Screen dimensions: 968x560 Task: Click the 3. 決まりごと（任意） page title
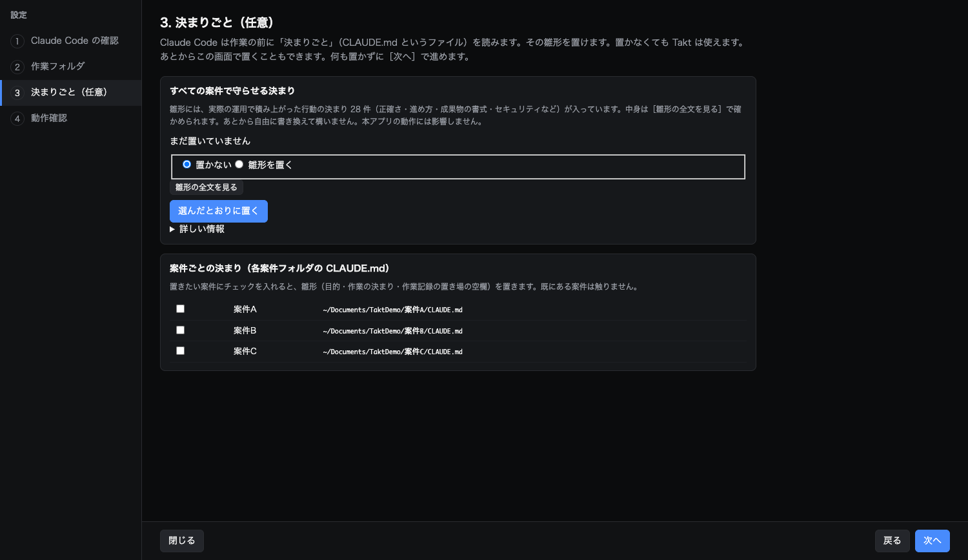pos(217,23)
